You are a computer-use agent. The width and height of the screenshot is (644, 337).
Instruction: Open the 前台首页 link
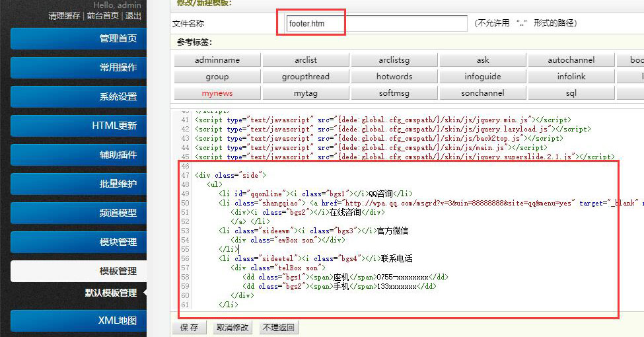coord(102,16)
